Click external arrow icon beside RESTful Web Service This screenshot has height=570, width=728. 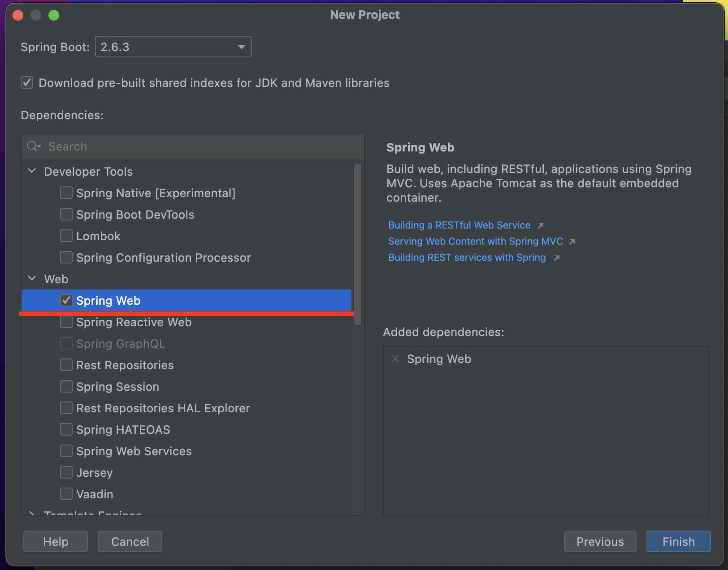point(541,225)
